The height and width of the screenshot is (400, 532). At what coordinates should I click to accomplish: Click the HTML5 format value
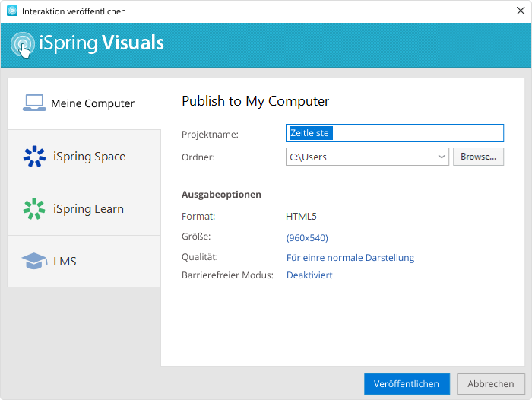301,217
